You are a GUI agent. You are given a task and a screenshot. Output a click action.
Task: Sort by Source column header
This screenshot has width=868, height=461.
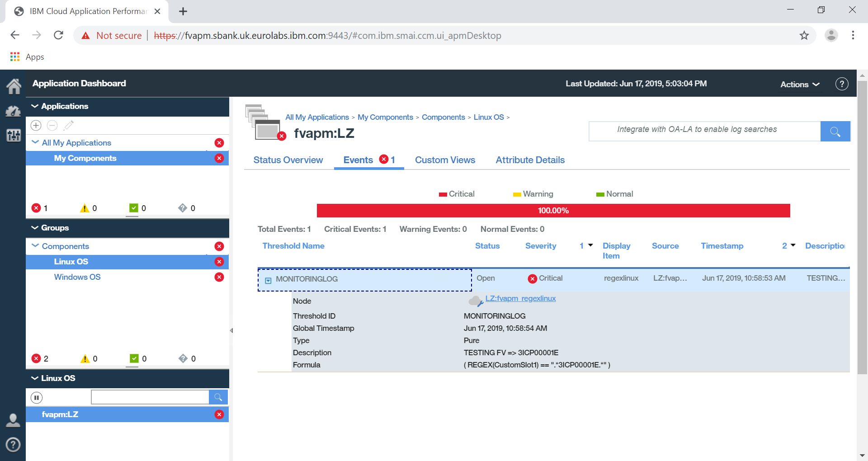[x=665, y=246]
